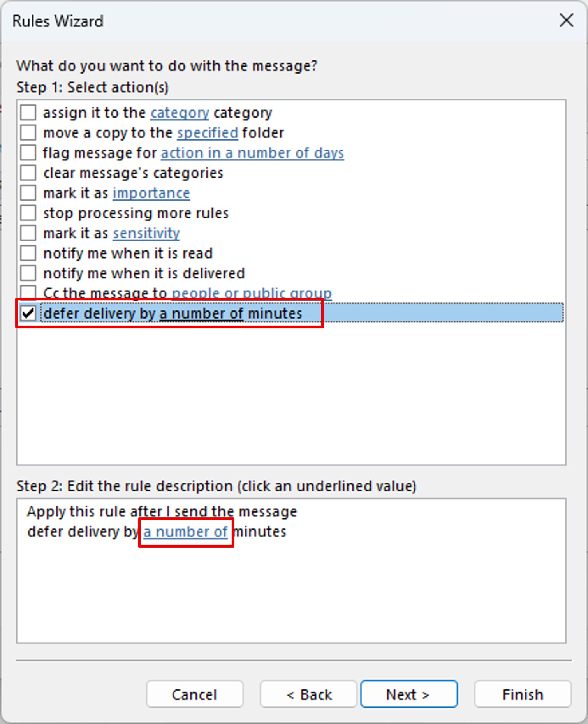Open the 'importance' link
Viewport: 588px width, 724px height.
pos(151,193)
